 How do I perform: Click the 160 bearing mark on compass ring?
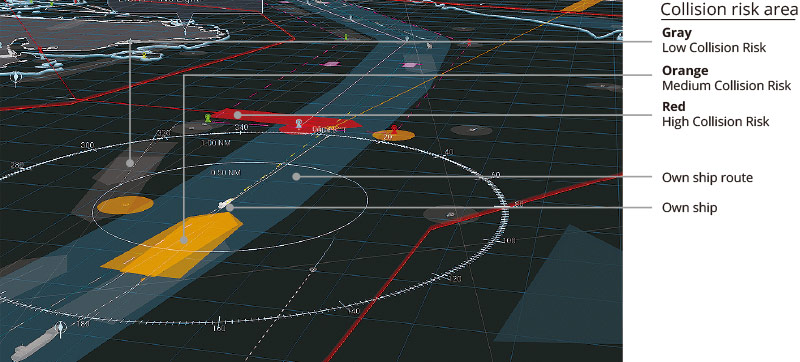(218, 328)
